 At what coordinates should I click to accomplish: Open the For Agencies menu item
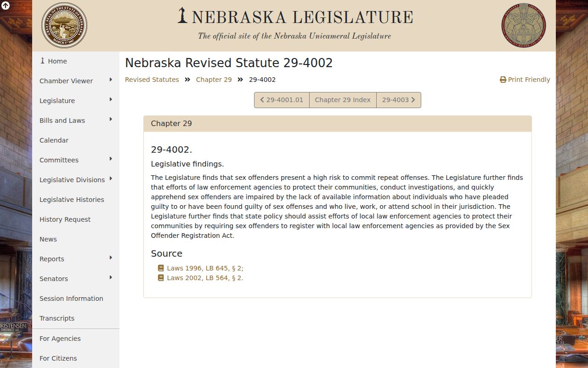click(x=76, y=339)
